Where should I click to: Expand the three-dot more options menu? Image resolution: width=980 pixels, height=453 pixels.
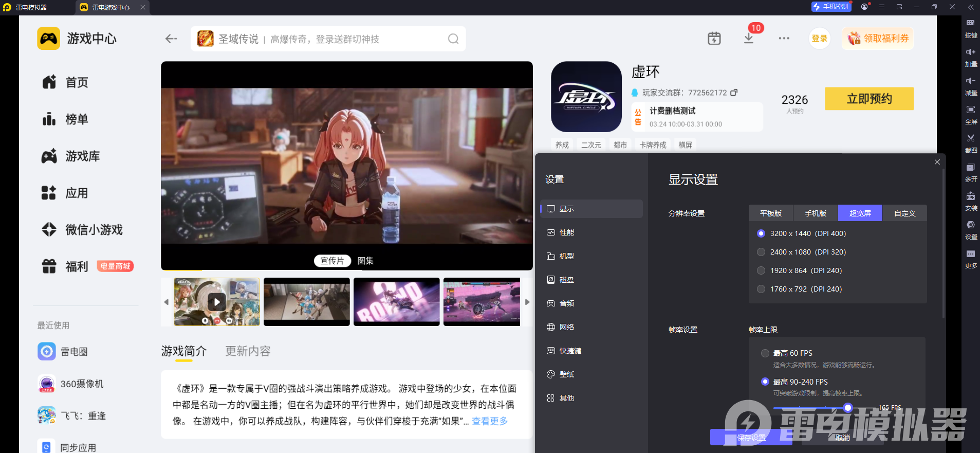coord(784,39)
